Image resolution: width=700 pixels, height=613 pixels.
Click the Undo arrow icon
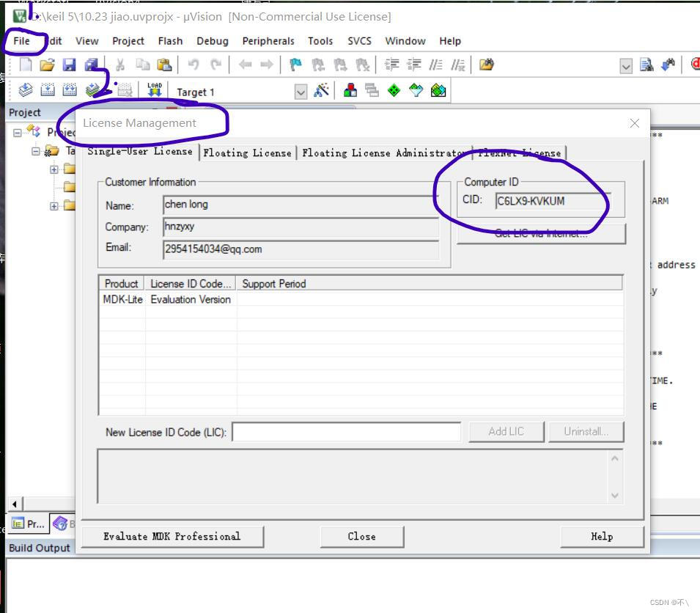194,65
